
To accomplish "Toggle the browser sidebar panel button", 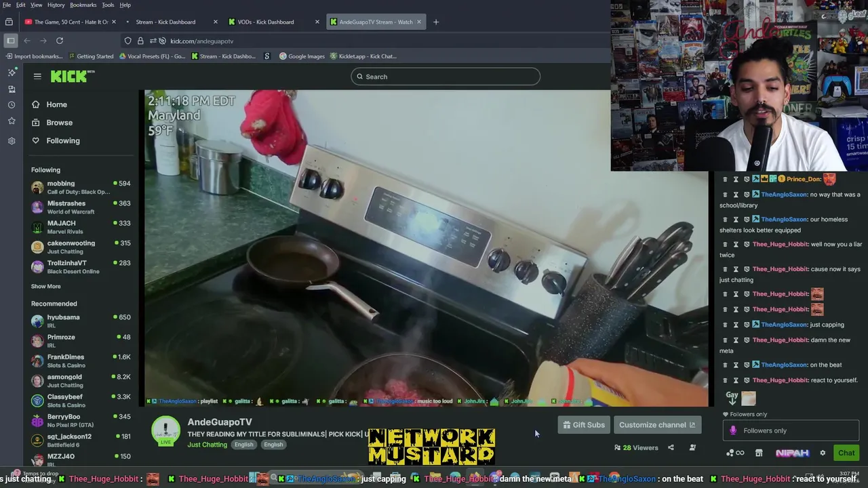I will [x=11, y=41].
